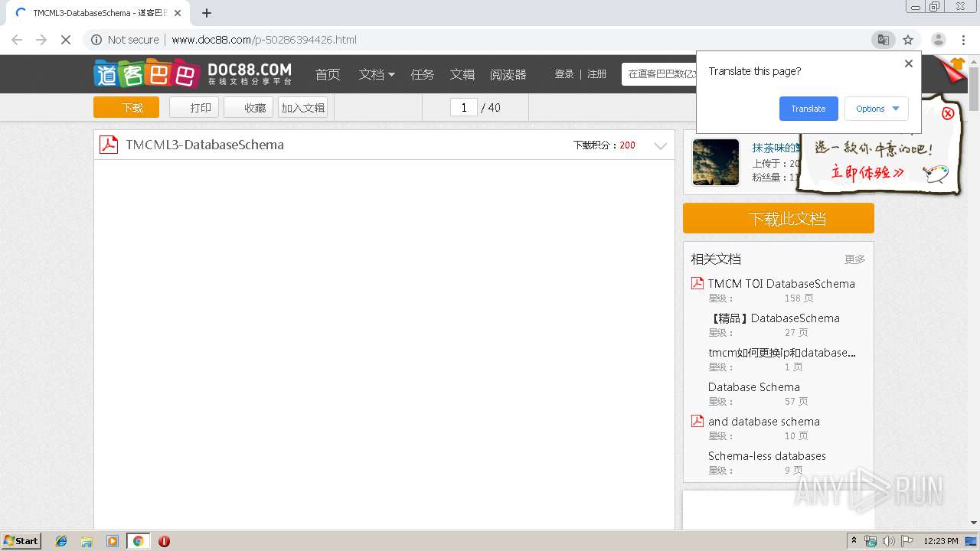980x551 pixels.
Task: Click the 立即体验 ad link
Action: pos(867,172)
